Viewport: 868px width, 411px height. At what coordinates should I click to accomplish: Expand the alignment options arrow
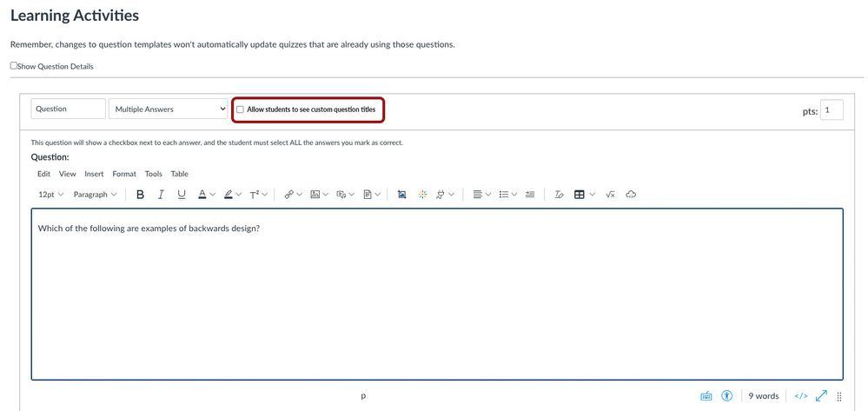tap(488, 195)
